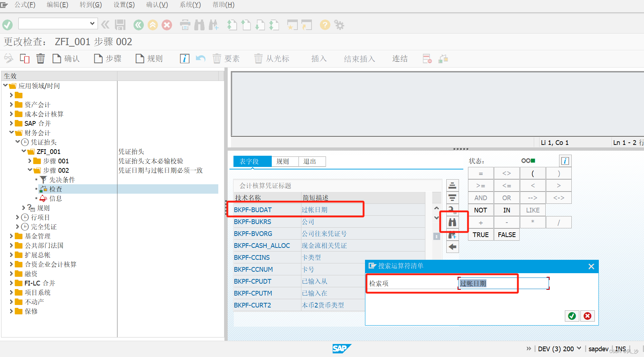Click the field list scroll-down arrow

(437, 218)
